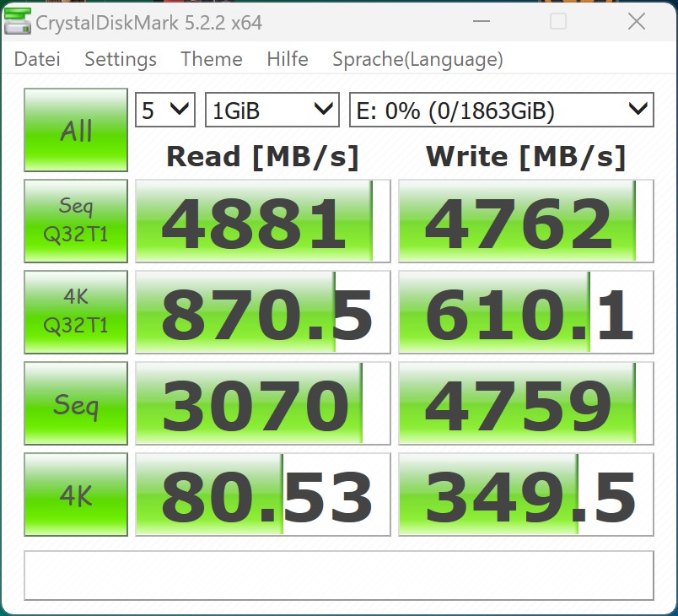Screen dimensions: 678x616
Task: Minimize the CrystalDiskMark window
Action: pos(482,21)
